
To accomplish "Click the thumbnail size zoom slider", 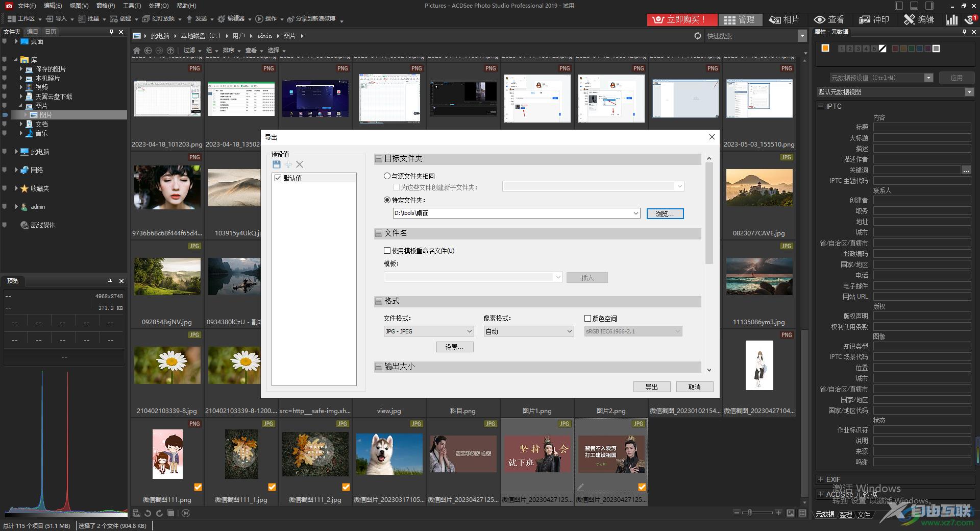I will tap(757, 513).
